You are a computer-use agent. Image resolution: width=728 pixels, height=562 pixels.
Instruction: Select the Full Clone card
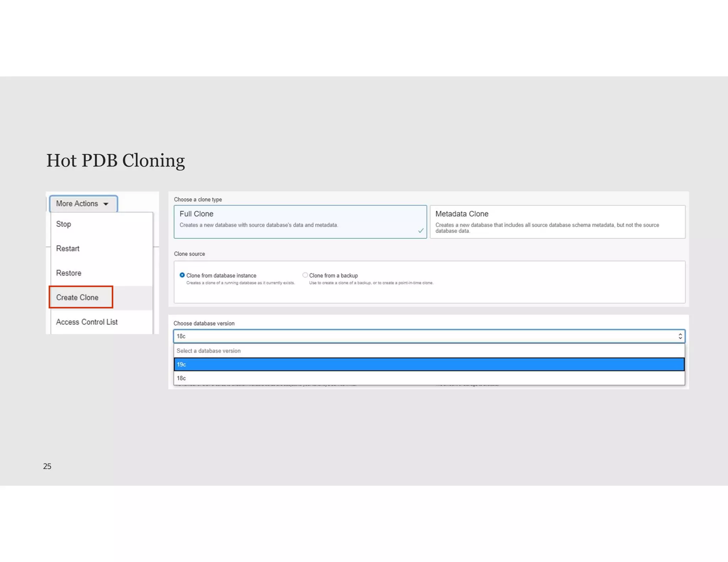(x=300, y=221)
